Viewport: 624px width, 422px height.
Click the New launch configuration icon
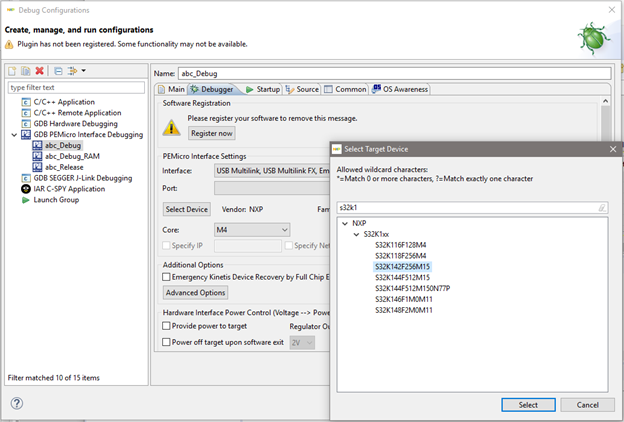12,71
